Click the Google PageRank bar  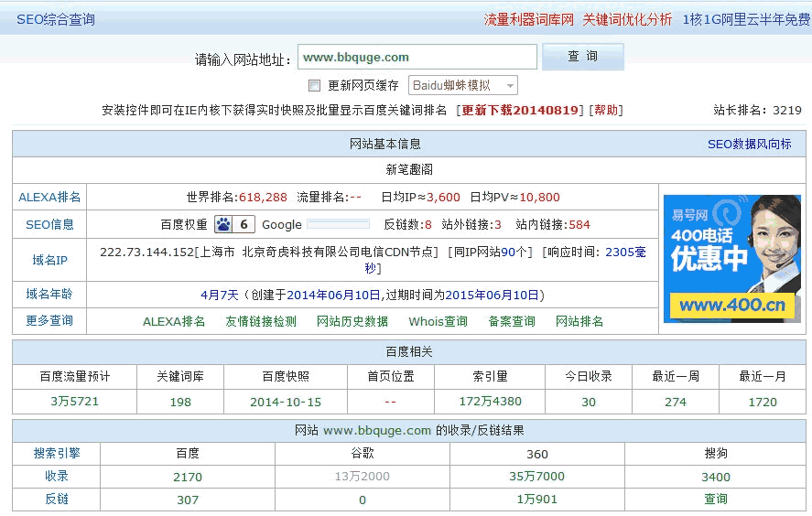pos(338,224)
